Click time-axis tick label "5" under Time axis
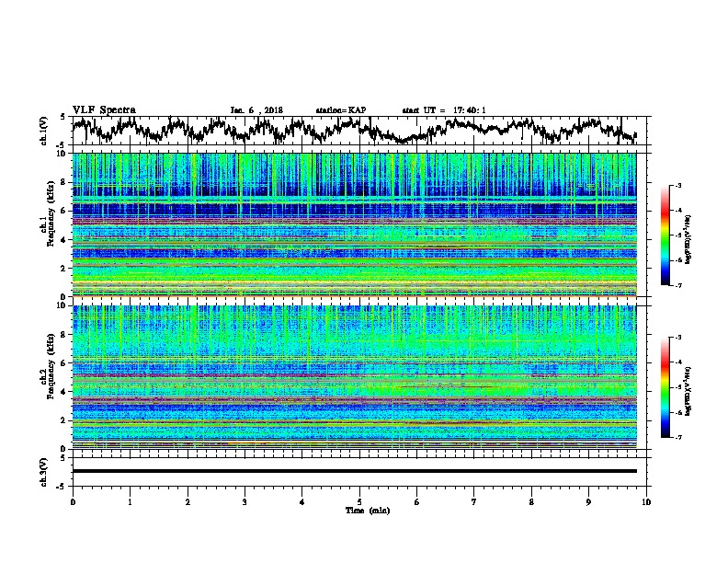 point(359,502)
